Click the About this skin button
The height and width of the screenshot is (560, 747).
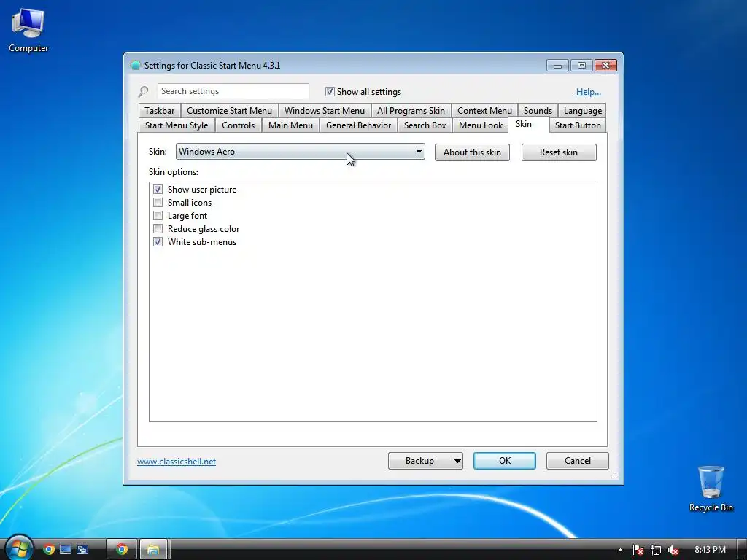pyautogui.click(x=472, y=152)
